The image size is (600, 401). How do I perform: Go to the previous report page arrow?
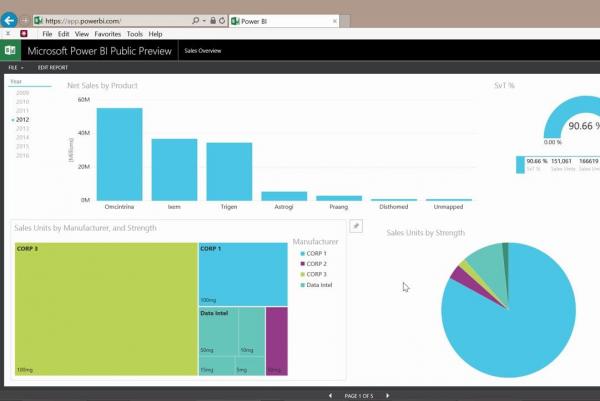click(x=331, y=396)
